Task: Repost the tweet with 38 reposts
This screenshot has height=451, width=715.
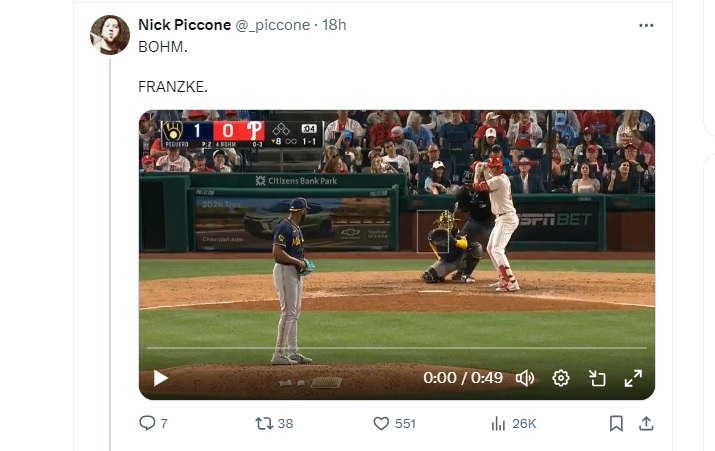Action: coord(264,423)
